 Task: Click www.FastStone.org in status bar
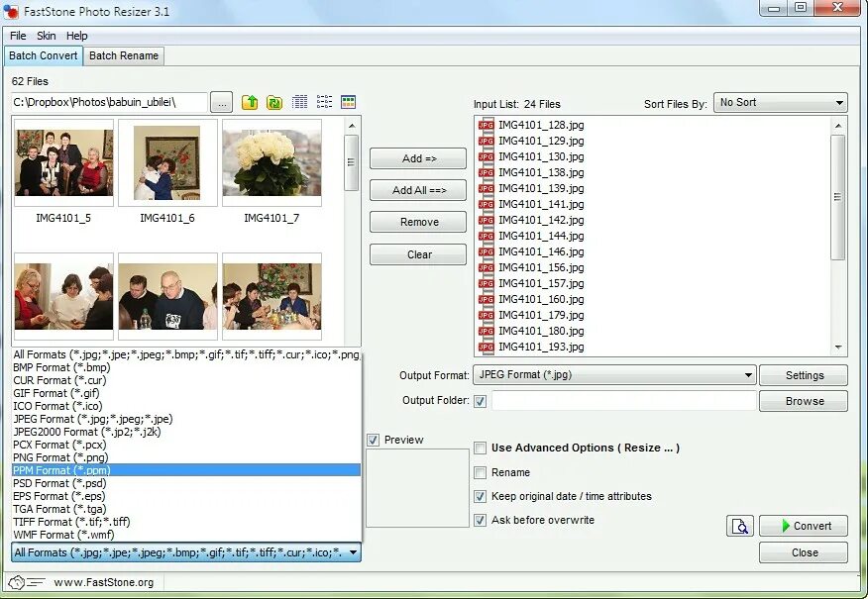(x=103, y=582)
